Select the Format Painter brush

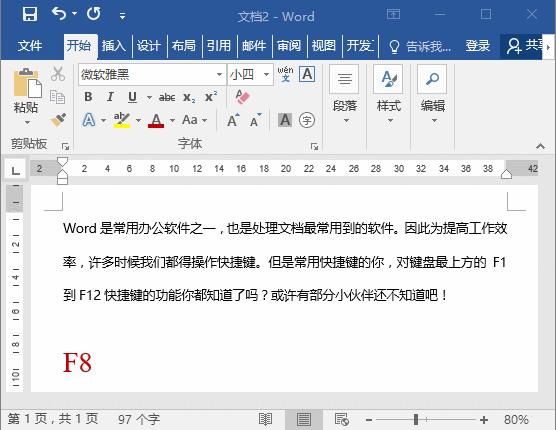58,119
